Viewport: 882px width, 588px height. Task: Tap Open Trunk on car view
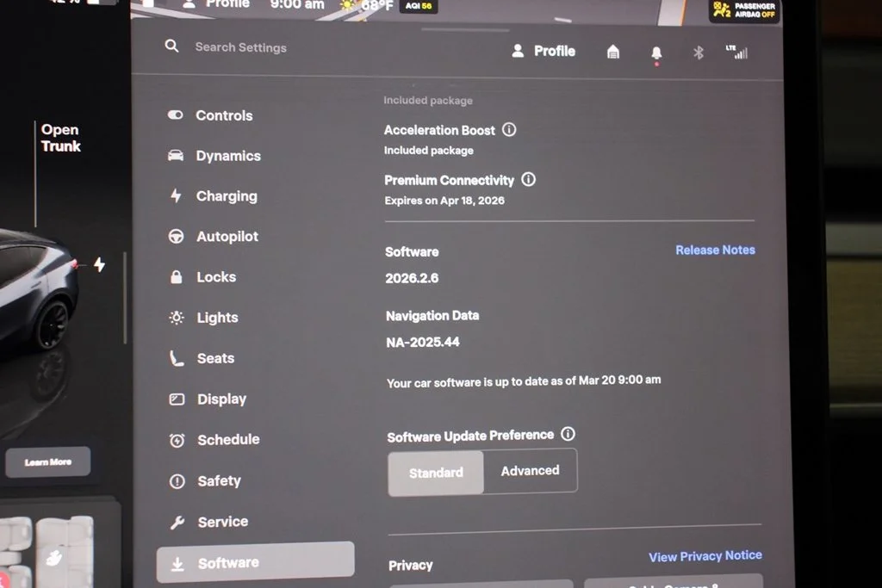(61, 138)
